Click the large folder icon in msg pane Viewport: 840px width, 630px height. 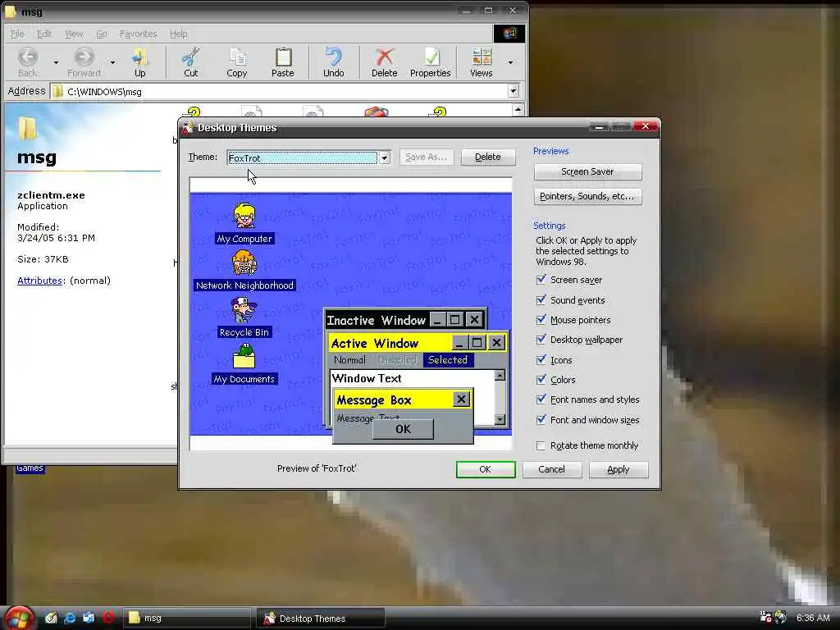pyautogui.click(x=27, y=129)
